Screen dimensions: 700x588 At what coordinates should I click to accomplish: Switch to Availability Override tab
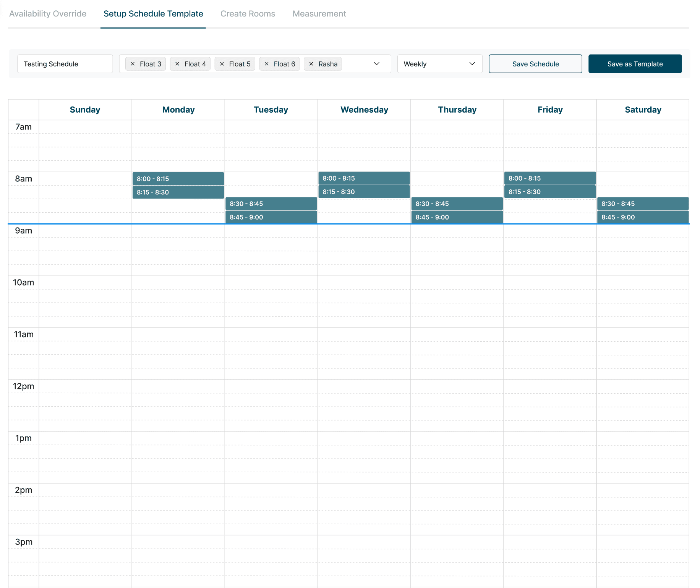click(x=48, y=14)
